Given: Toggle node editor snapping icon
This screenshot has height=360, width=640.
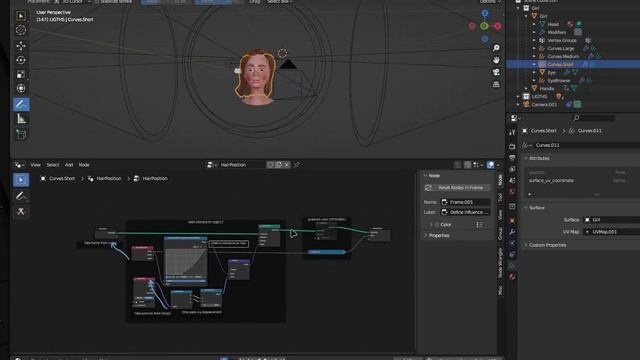Looking at the screenshot, I should click(468, 165).
